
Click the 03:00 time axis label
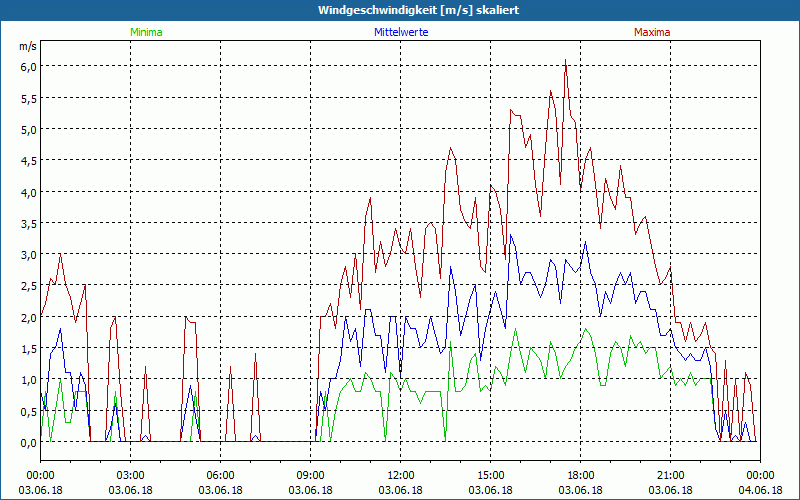(x=130, y=476)
